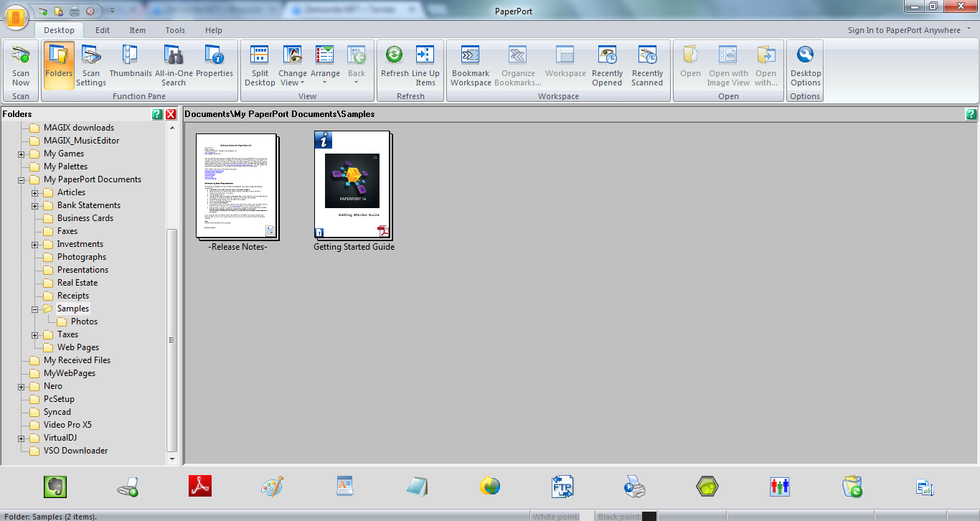The image size is (980, 521).
Task: Click Bookmark Workspace
Action: (471, 65)
